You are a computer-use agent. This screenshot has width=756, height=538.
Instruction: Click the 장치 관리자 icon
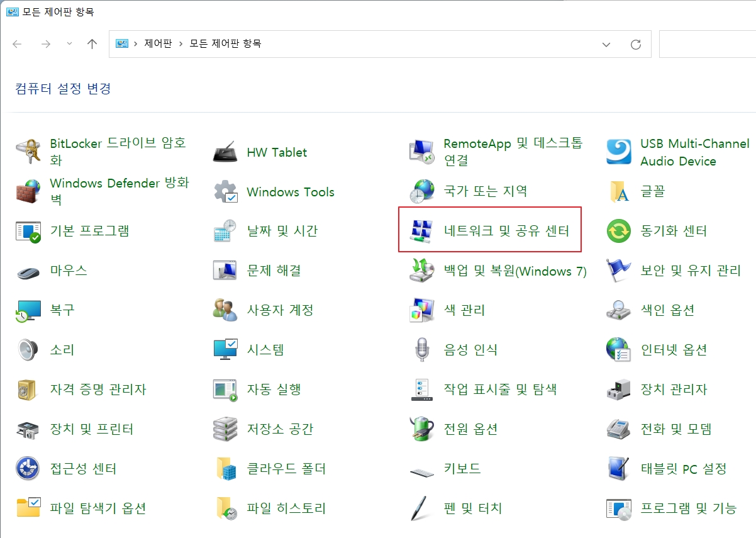(619, 389)
